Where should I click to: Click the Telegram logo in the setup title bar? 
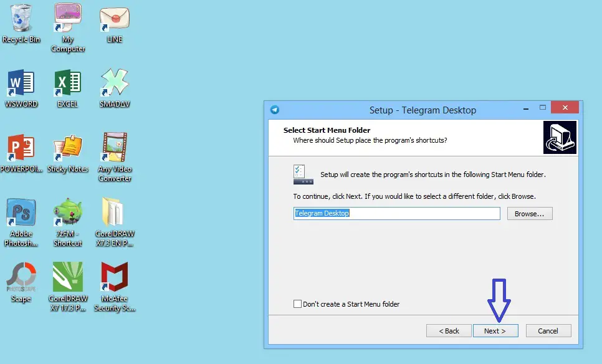pos(275,110)
